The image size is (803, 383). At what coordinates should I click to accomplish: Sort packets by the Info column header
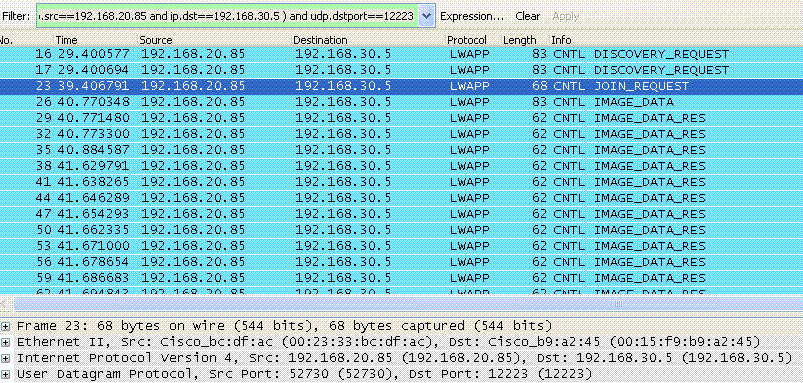point(561,40)
